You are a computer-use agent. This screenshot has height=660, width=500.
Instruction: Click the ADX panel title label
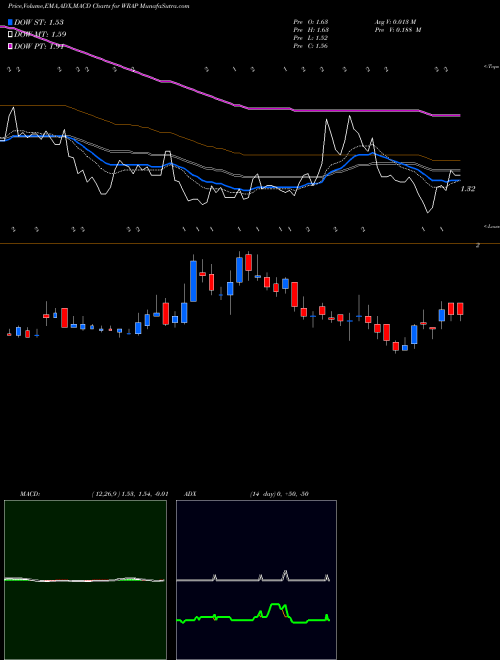point(190,494)
